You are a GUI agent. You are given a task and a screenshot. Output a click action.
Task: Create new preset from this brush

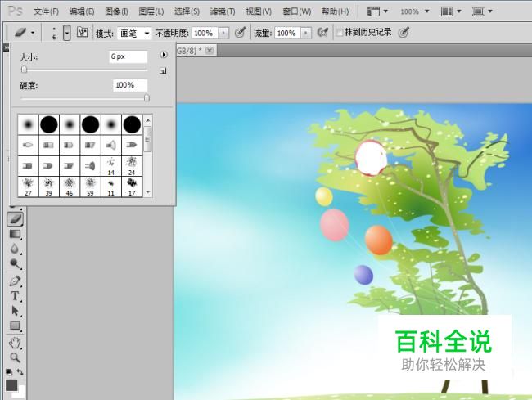pos(163,71)
